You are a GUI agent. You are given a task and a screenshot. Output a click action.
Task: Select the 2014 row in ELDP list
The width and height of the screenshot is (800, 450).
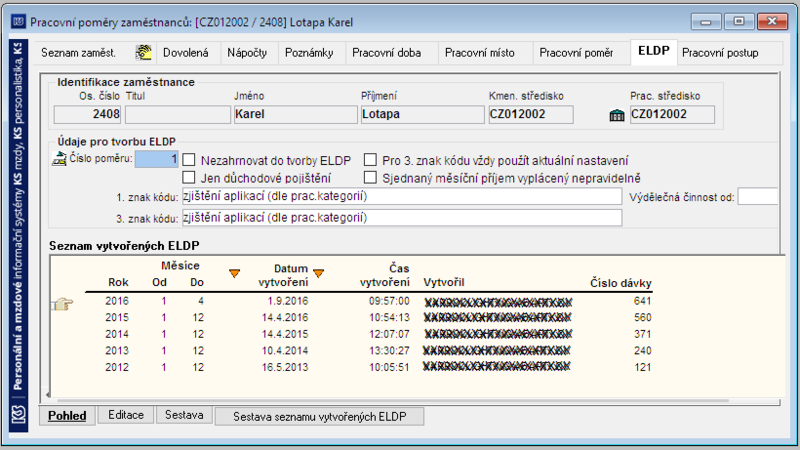click(x=368, y=334)
